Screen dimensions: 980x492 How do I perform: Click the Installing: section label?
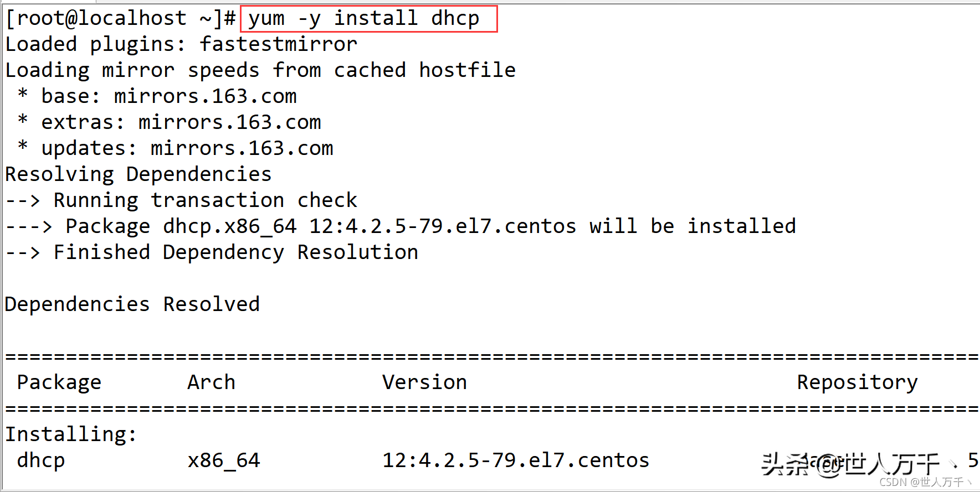click(71, 434)
